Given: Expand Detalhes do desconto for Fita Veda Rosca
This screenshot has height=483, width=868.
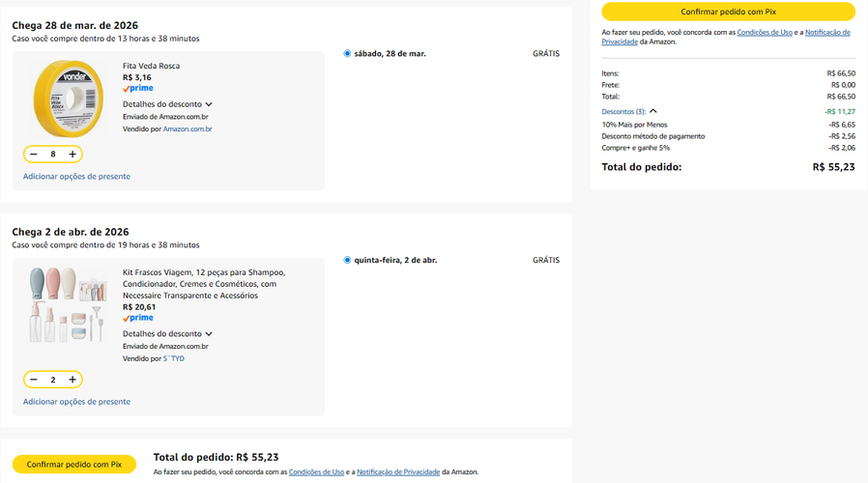Looking at the screenshot, I should coord(167,104).
